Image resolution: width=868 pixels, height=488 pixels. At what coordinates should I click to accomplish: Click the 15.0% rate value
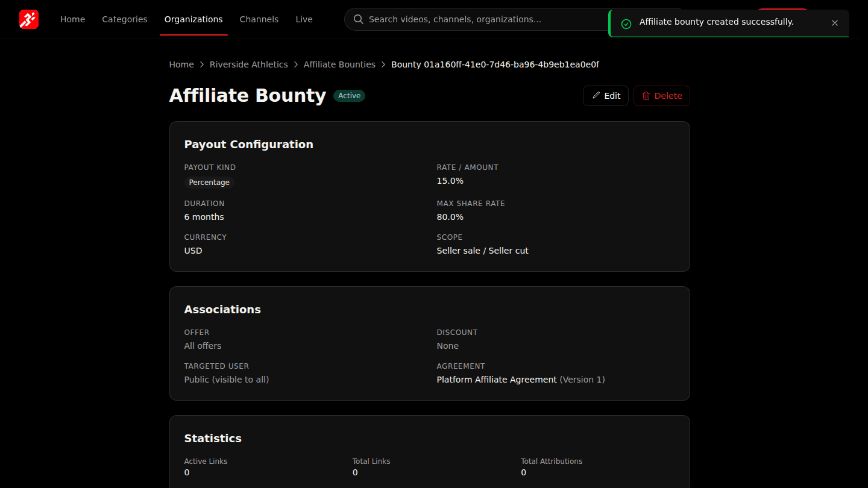coord(450,181)
